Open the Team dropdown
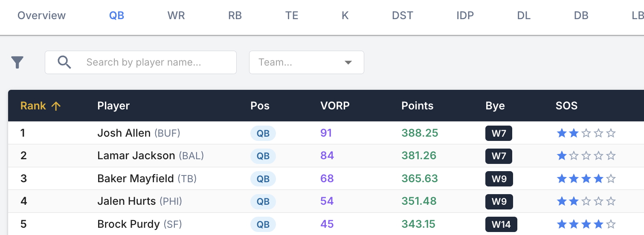The image size is (644, 235). click(306, 63)
